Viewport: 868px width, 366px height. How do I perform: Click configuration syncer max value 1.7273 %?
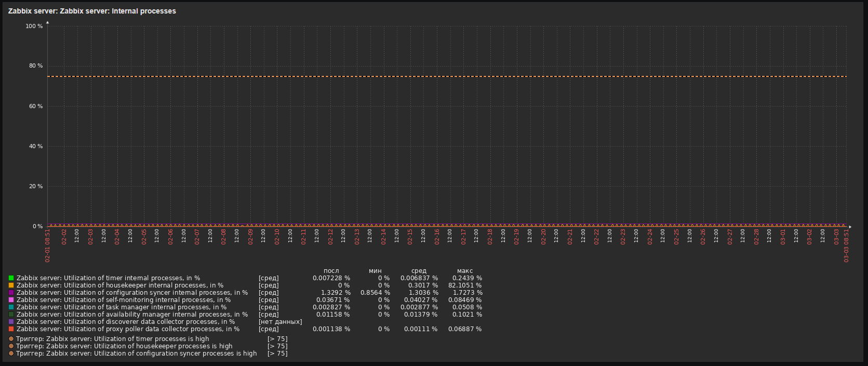click(468, 293)
